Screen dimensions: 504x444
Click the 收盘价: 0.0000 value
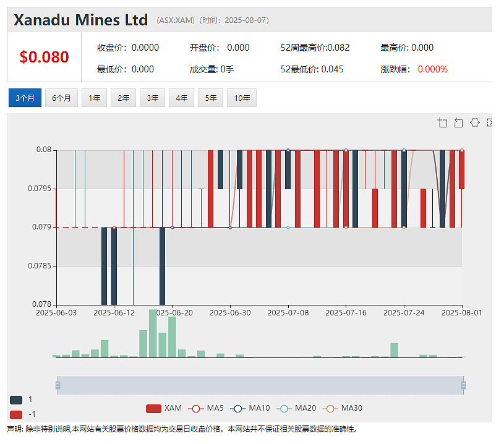pos(128,48)
